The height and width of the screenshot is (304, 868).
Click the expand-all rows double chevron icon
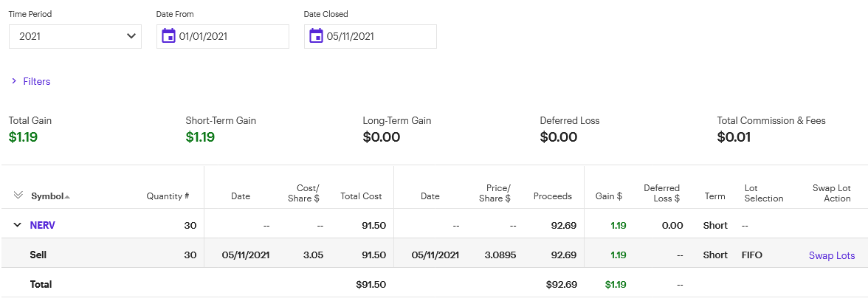pos(18,196)
